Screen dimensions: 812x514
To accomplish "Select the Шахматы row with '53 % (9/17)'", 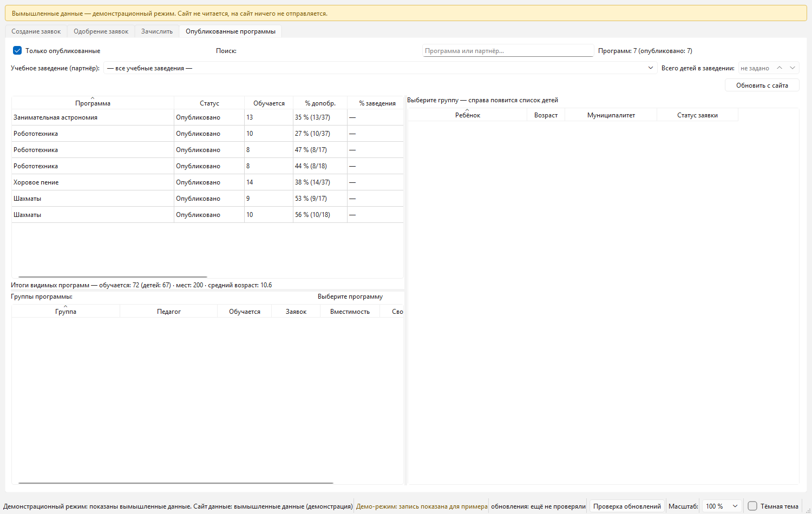I will point(208,199).
